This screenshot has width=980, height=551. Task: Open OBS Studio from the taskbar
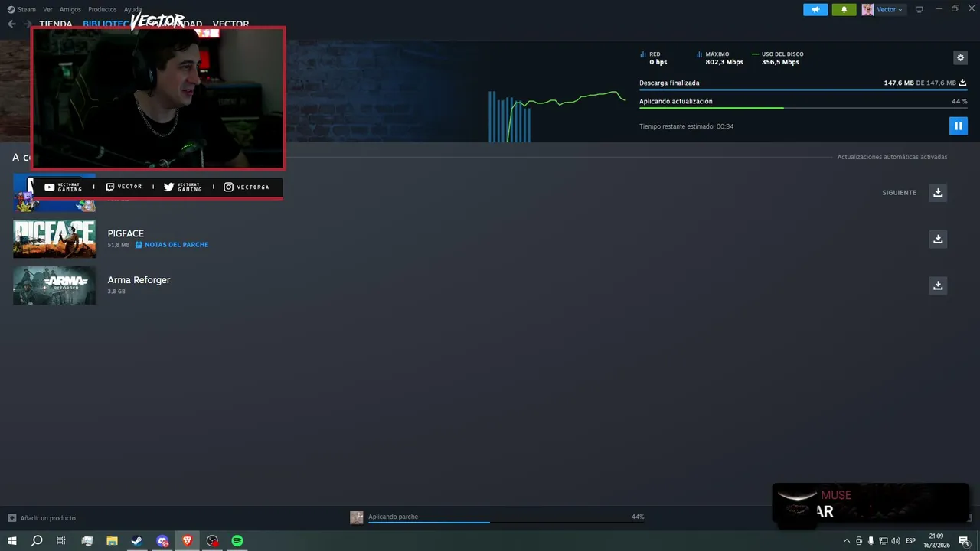pos(213,541)
